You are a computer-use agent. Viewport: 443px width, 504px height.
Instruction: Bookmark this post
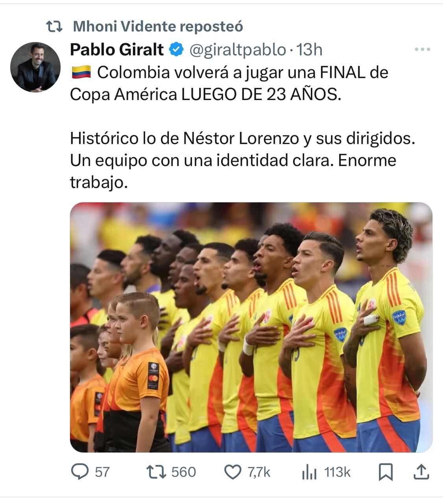pyautogui.click(x=386, y=472)
